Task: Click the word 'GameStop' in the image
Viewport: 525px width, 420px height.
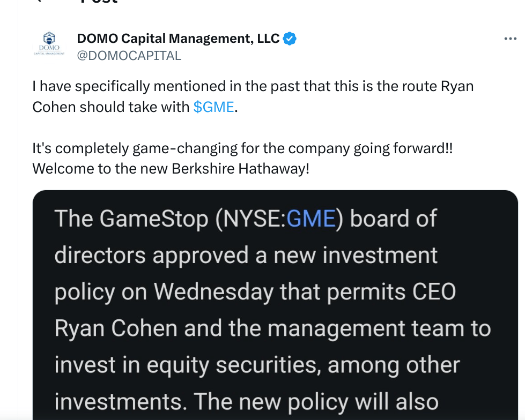Action: (148, 219)
